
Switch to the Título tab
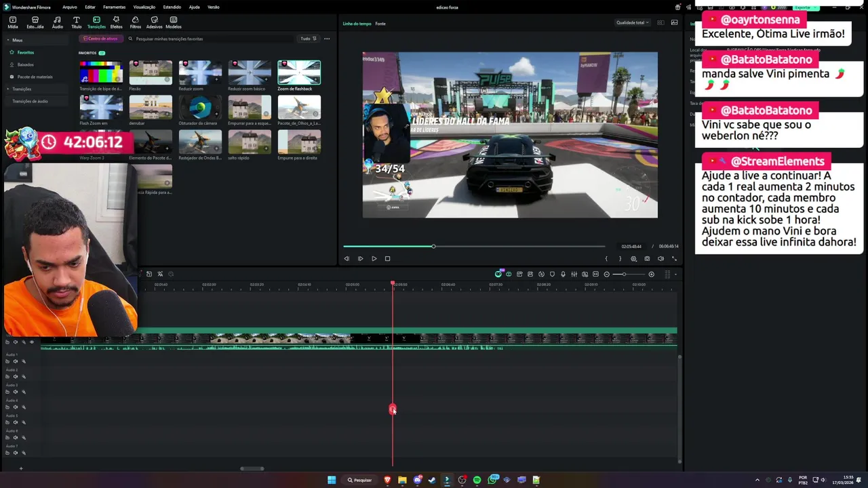(76, 22)
